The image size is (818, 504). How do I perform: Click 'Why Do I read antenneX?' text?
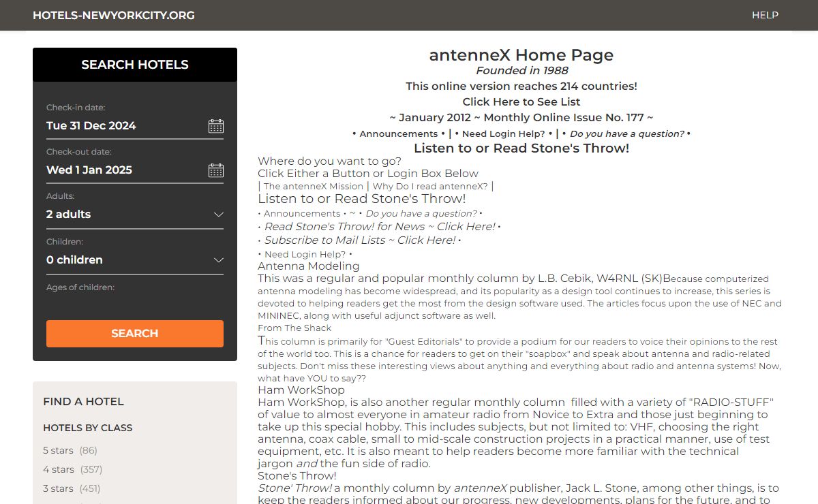coord(430,186)
